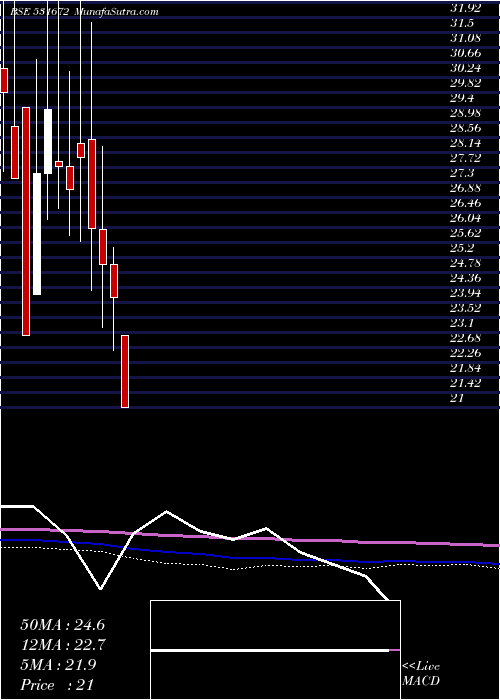Select the tall white candlestick body
The width and height of the screenshot is (500, 700).
(37, 234)
